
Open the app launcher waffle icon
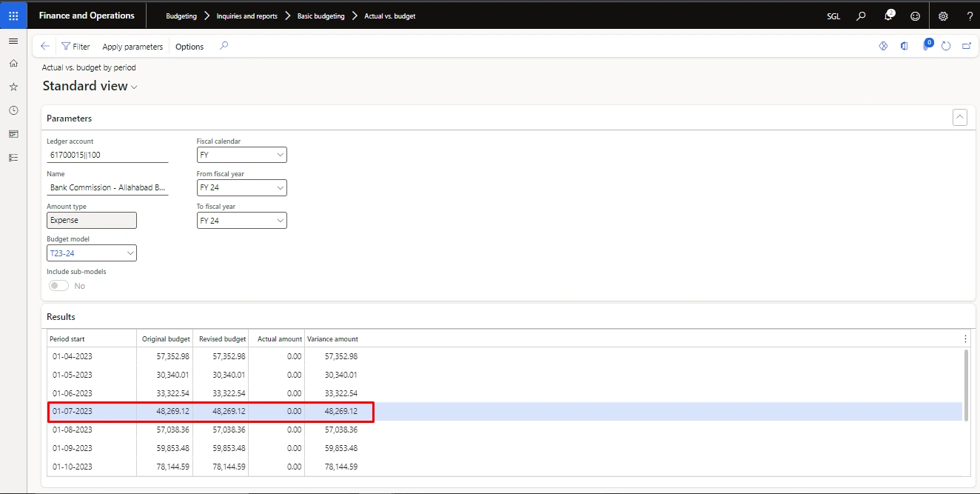click(x=13, y=16)
